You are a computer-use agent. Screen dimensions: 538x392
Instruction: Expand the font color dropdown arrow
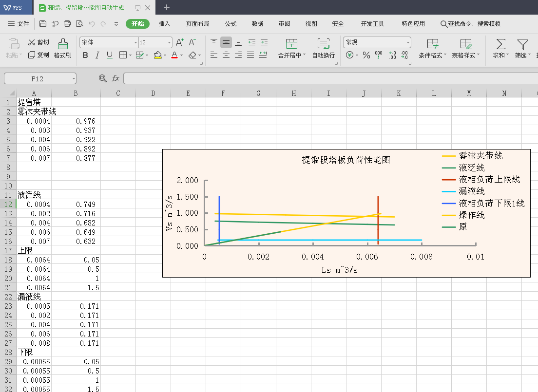(181, 55)
